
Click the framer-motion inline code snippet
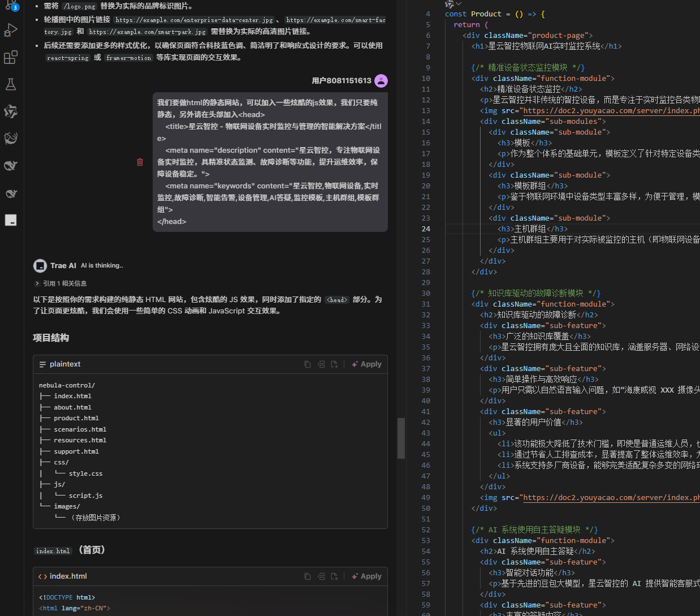pos(129,58)
